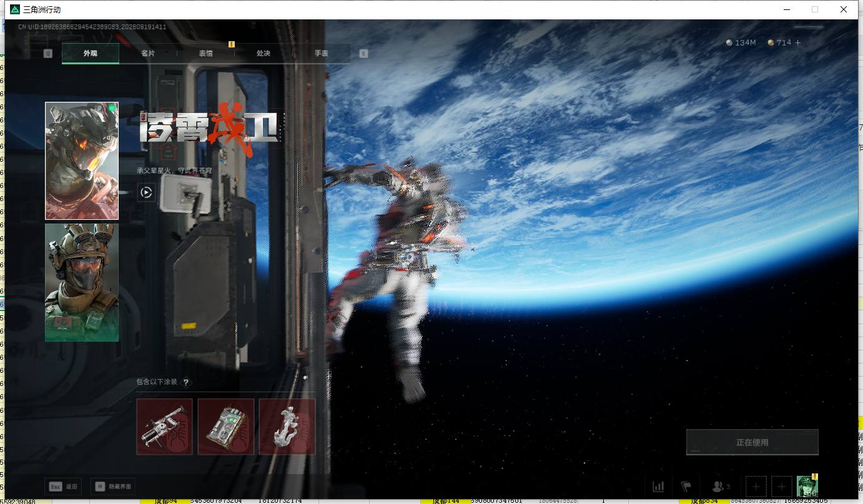Click the first empty squad invite slot

point(756,487)
